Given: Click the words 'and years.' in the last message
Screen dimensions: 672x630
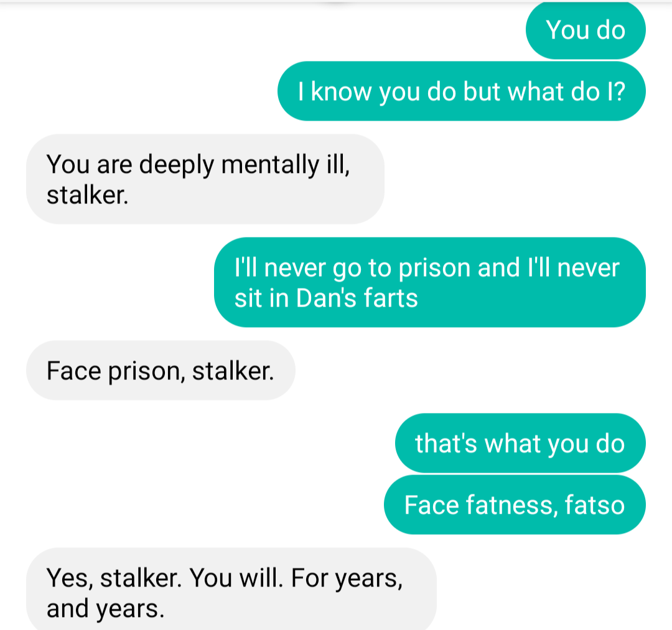Looking at the screenshot, I should pyautogui.click(x=105, y=609).
